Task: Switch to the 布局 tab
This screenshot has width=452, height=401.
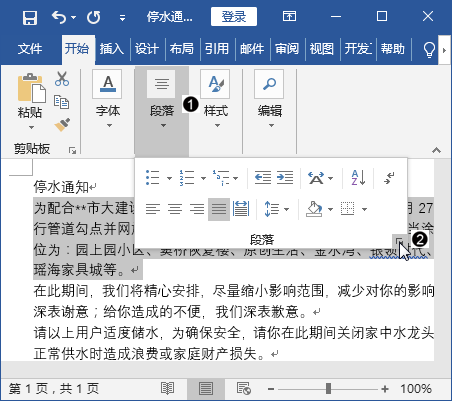Action: 182,49
